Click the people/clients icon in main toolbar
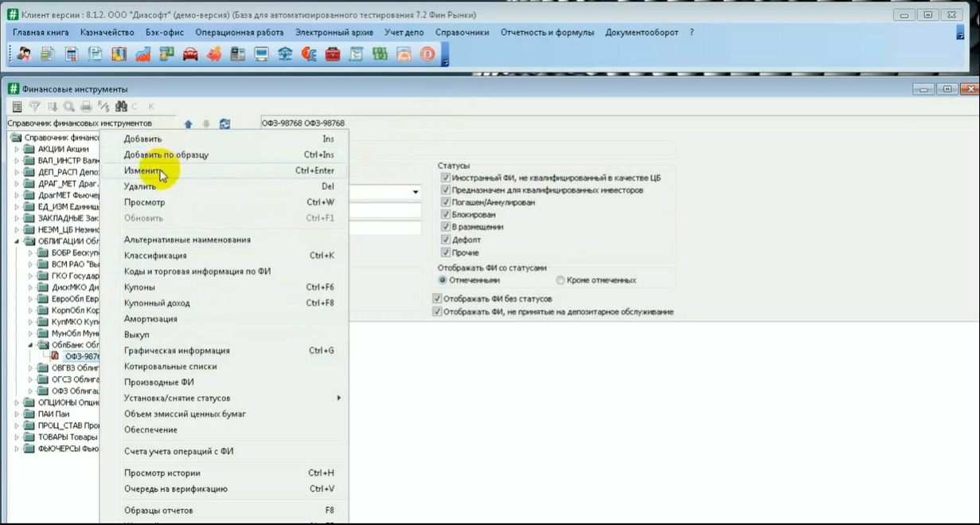Viewport: 980px width, 525px height. coord(24,54)
